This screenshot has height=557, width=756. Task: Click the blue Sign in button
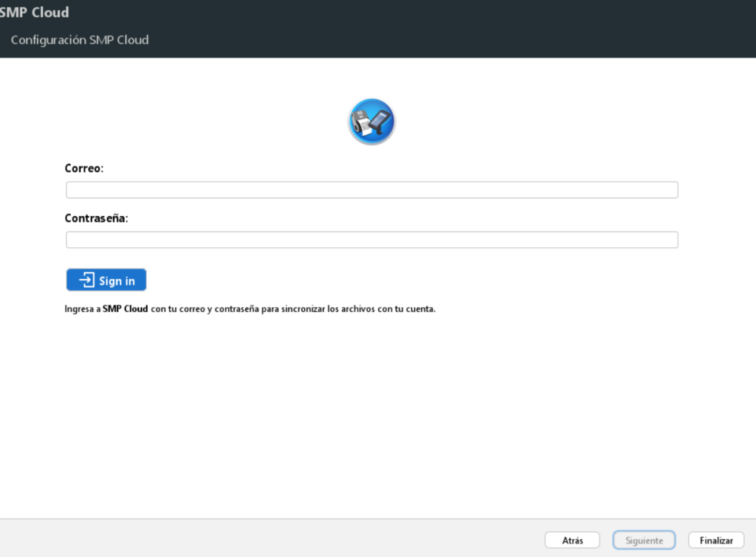point(106,280)
